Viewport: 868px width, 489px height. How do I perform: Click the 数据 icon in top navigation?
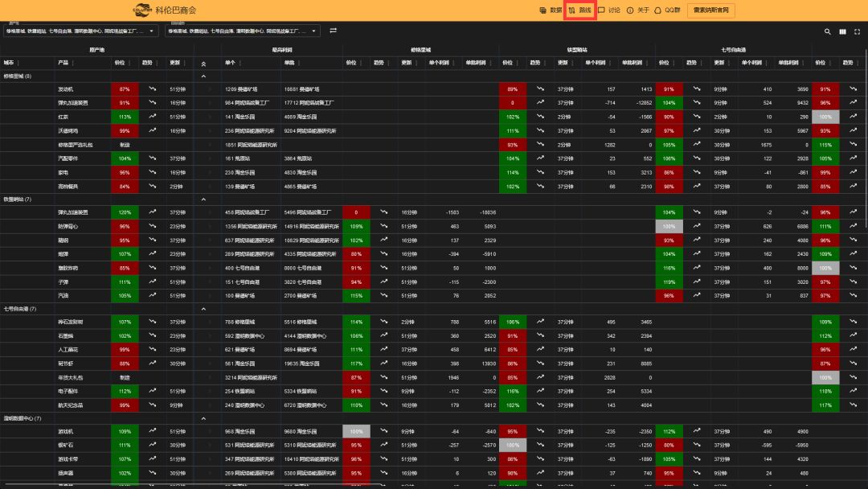click(544, 10)
